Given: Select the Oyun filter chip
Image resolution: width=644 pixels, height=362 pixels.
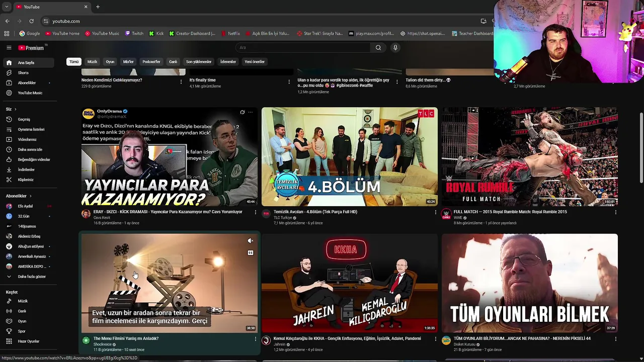Looking at the screenshot, I should pyautogui.click(x=110, y=62).
